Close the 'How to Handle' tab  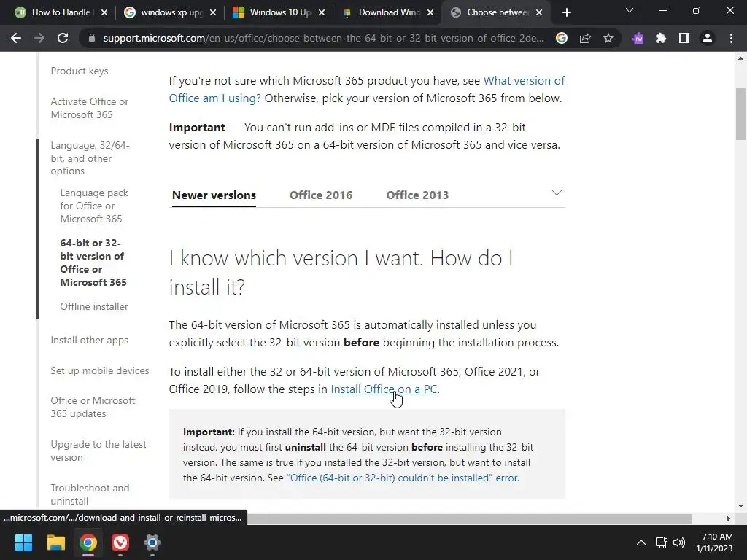point(104,12)
